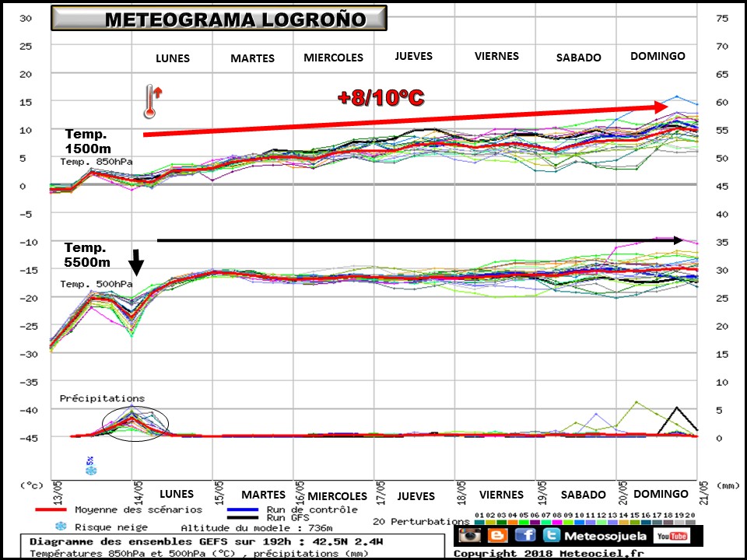747x560 pixels.
Task: Click the Temp. 5500m label
Action: pyautogui.click(x=87, y=255)
